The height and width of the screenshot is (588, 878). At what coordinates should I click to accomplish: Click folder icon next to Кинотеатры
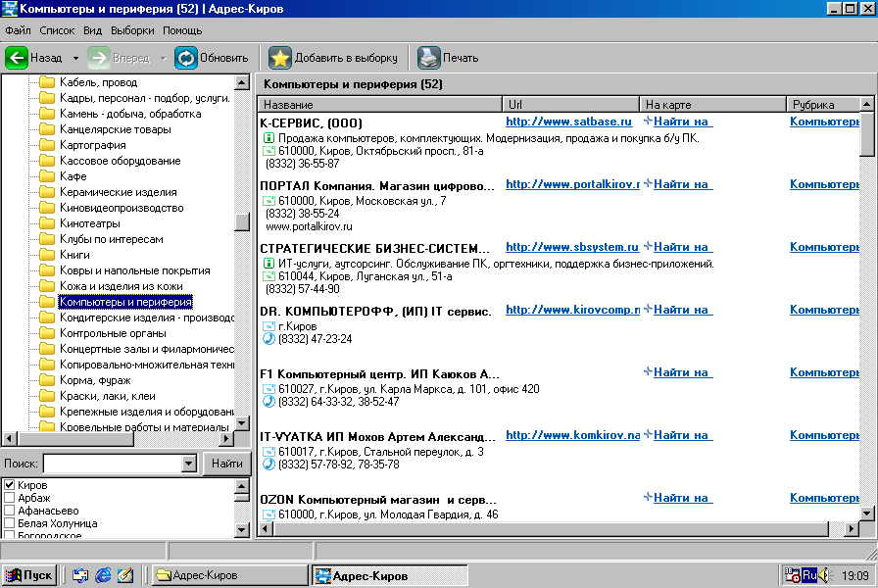[x=46, y=223]
